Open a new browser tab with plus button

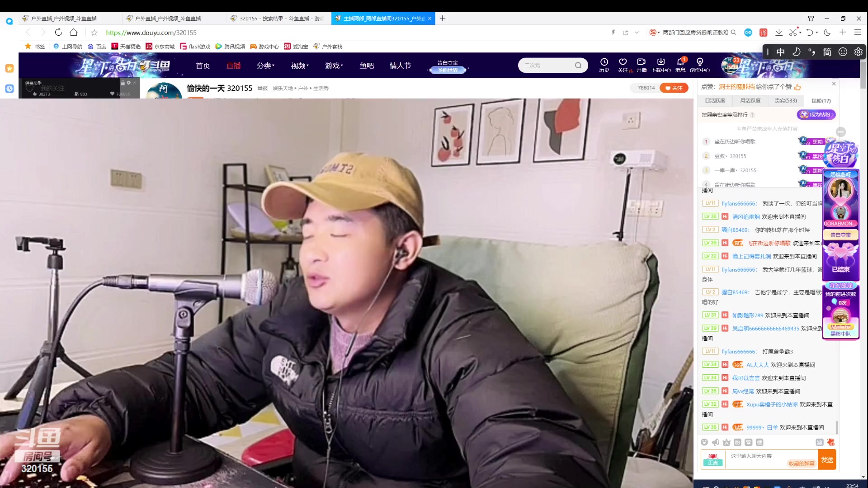pos(443,18)
